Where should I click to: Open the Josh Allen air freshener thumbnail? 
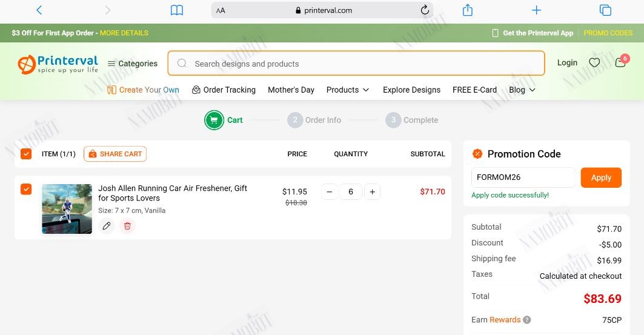(x=67, y=208)
